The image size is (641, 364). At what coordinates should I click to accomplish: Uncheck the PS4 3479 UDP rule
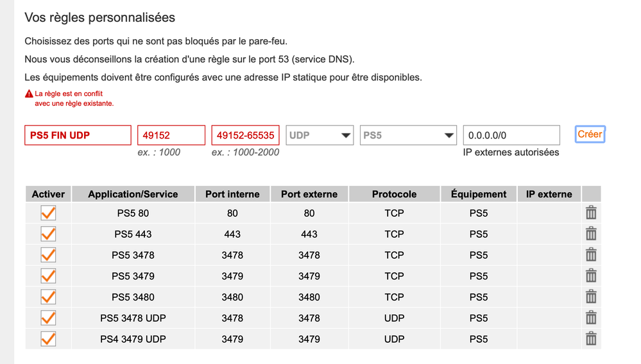click(x=48, y=339)
